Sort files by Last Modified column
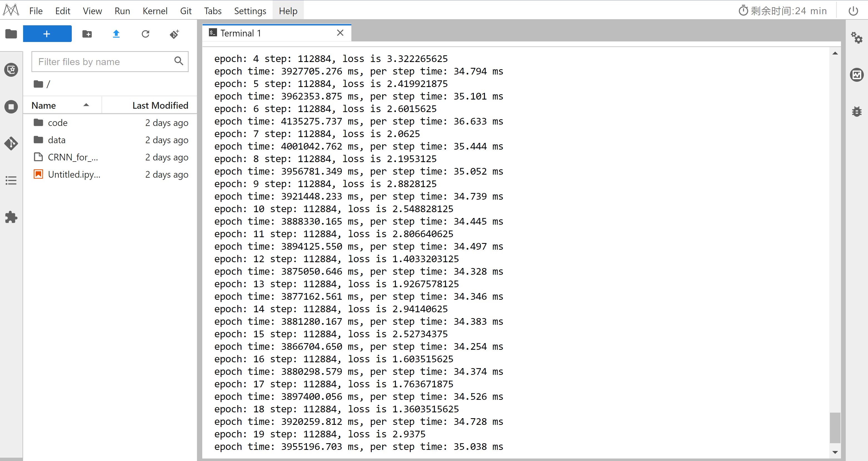 point(150,105)
